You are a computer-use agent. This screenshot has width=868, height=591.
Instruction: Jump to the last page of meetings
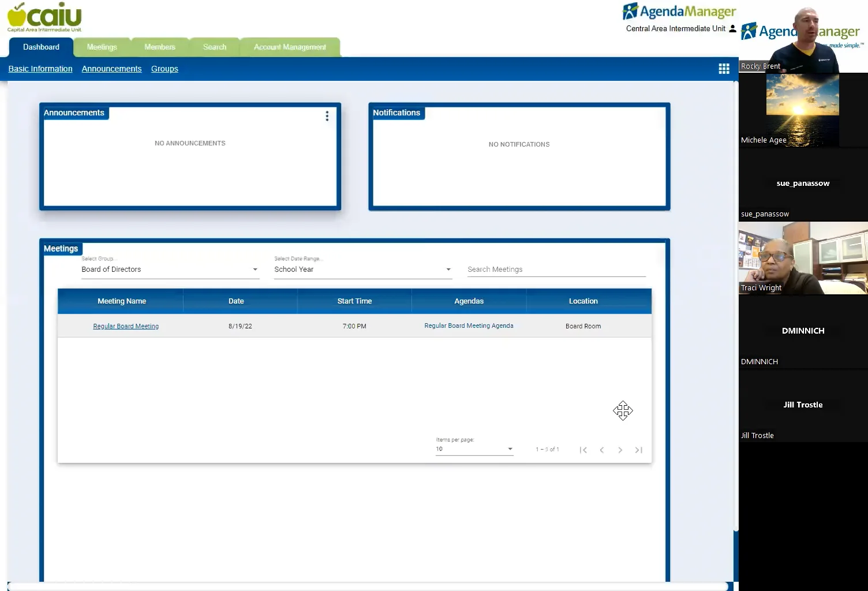(639, 450)
